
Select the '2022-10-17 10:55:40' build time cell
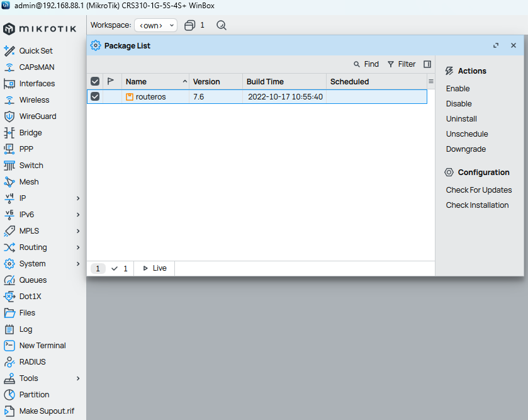[285, 97]
